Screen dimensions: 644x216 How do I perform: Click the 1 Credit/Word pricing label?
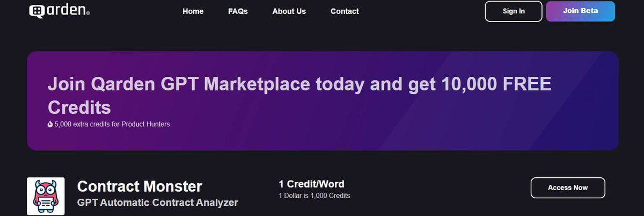311,184
